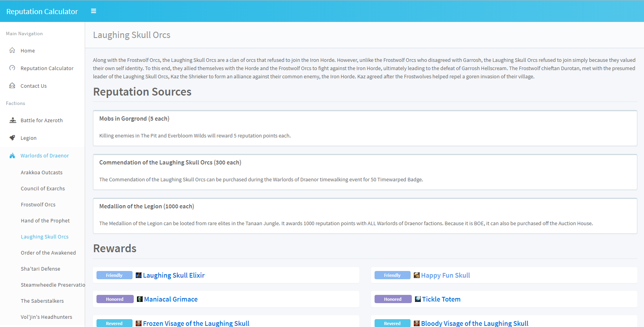Screen dimensions: 644x327
Task: Click Medallion of the Legion source heading
Action: coord(147,206)
